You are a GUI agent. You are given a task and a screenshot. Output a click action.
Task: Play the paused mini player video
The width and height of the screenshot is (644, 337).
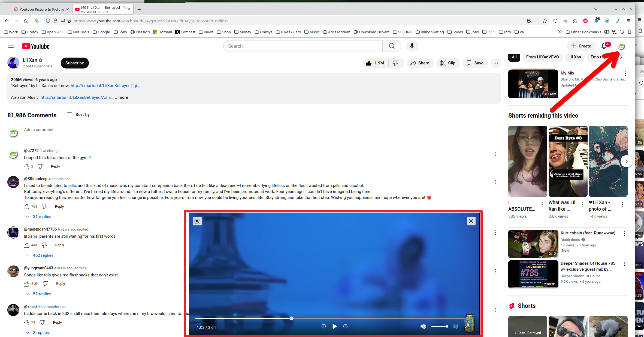pyautogui.click(x=334, y=326)
